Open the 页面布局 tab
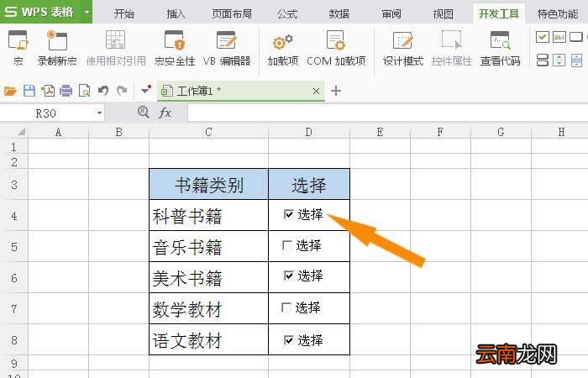Viewport: 588px width, 378px height. coord(231,14)
